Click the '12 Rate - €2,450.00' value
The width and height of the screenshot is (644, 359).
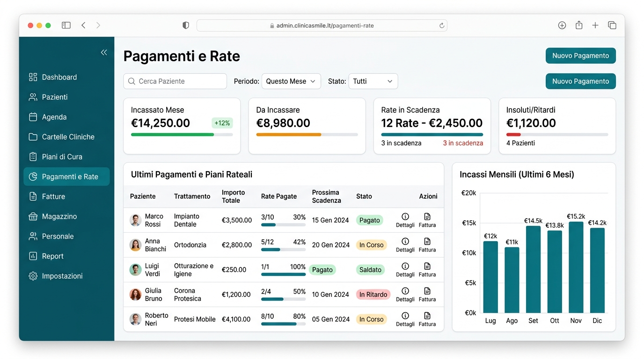432,123
